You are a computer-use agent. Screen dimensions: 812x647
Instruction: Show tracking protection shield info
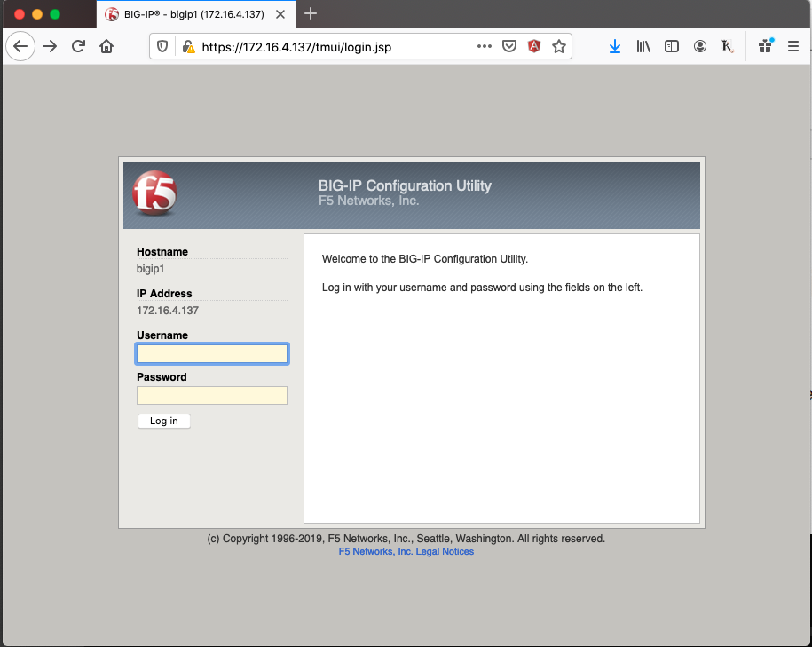[162, 47]
